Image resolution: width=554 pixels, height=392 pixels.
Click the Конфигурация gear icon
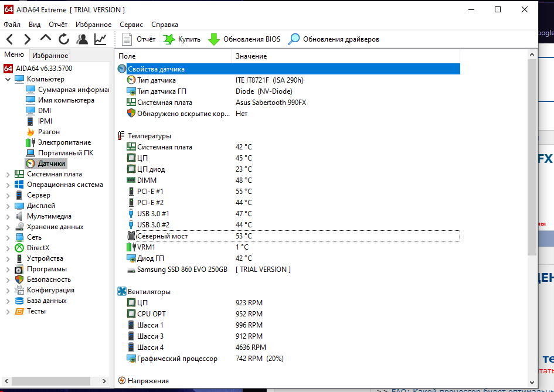pyautogui.click(x=19, y=290)
